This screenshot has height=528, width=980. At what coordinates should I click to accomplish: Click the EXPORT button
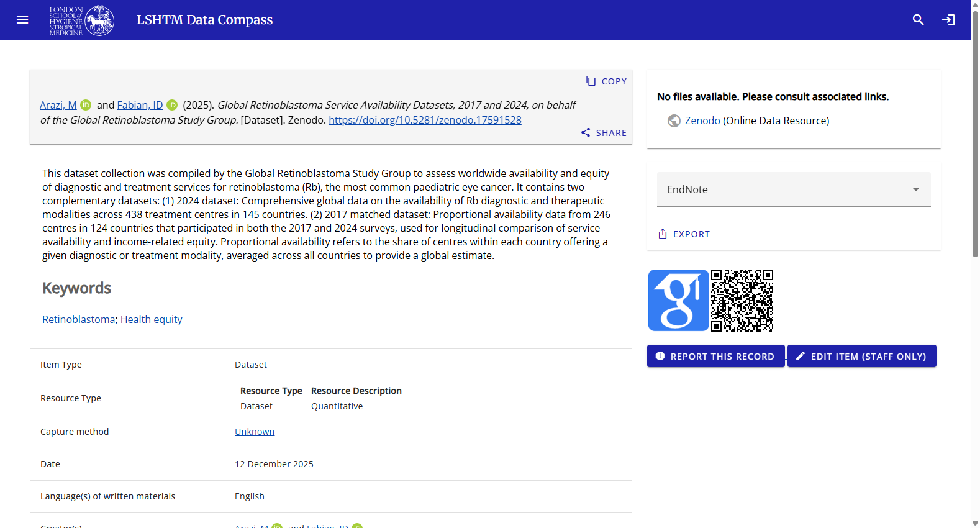click(684, 234)
